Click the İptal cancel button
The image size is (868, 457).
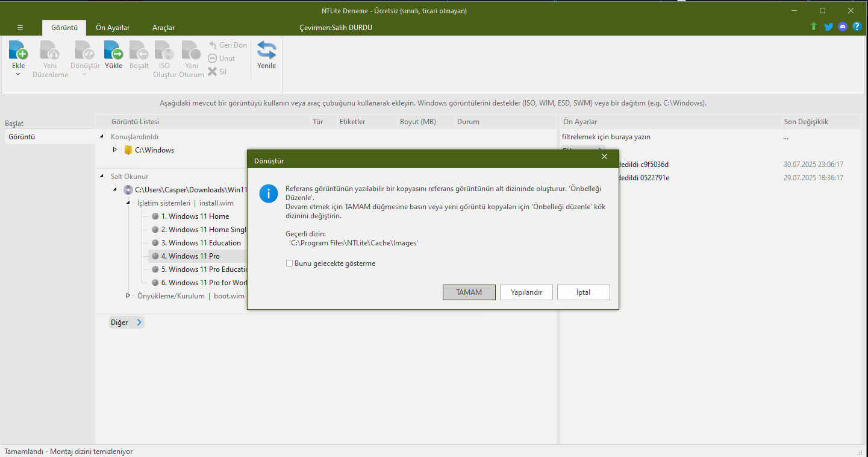pyautogui.click(x=584, y=292)
